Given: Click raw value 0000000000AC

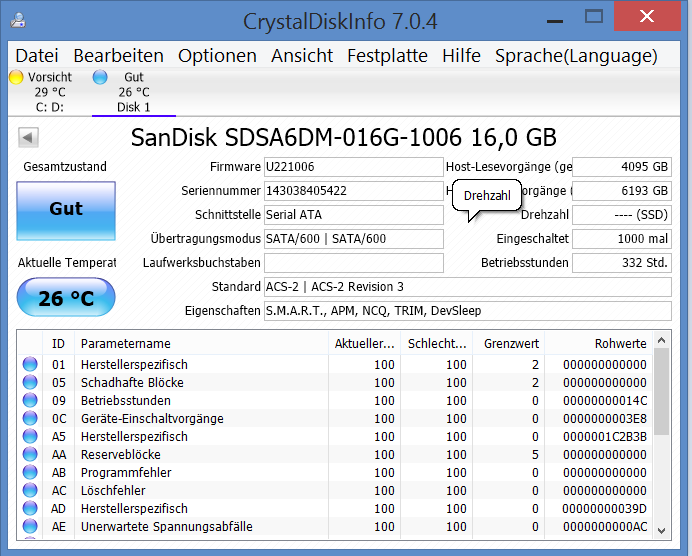Looking at the screenshot, I should coord(605,526).
